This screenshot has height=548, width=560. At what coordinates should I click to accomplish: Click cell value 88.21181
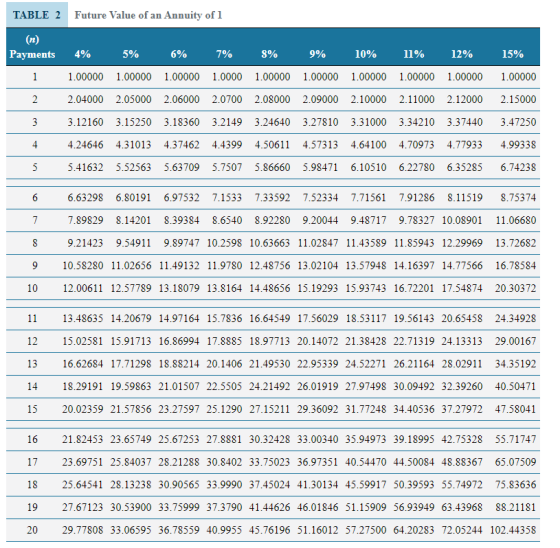515,507
